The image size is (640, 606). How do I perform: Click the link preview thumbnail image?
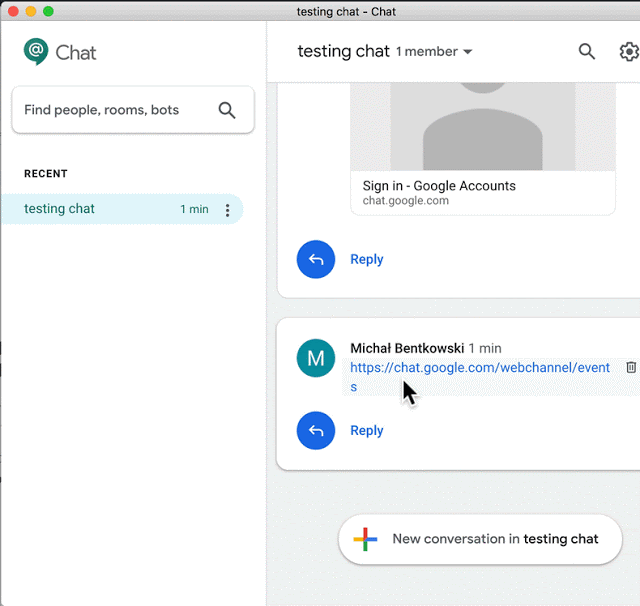[x=483, y=127]
